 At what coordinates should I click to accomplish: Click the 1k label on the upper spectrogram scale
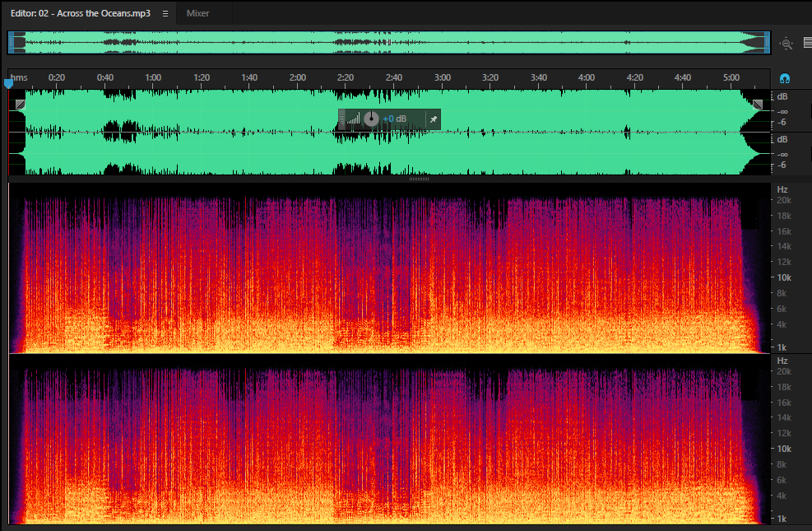tap(782, 347)
